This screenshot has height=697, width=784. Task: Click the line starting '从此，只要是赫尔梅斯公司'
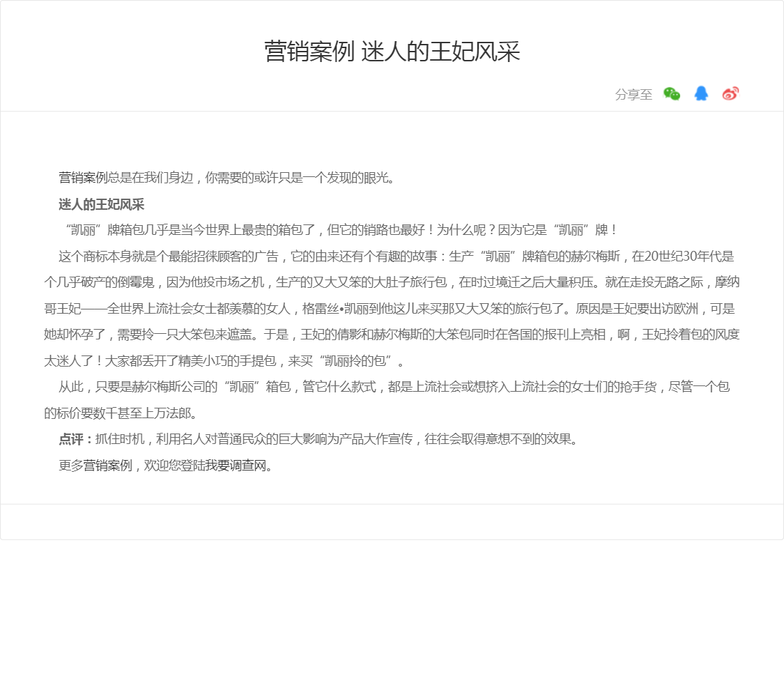(394, 387)
